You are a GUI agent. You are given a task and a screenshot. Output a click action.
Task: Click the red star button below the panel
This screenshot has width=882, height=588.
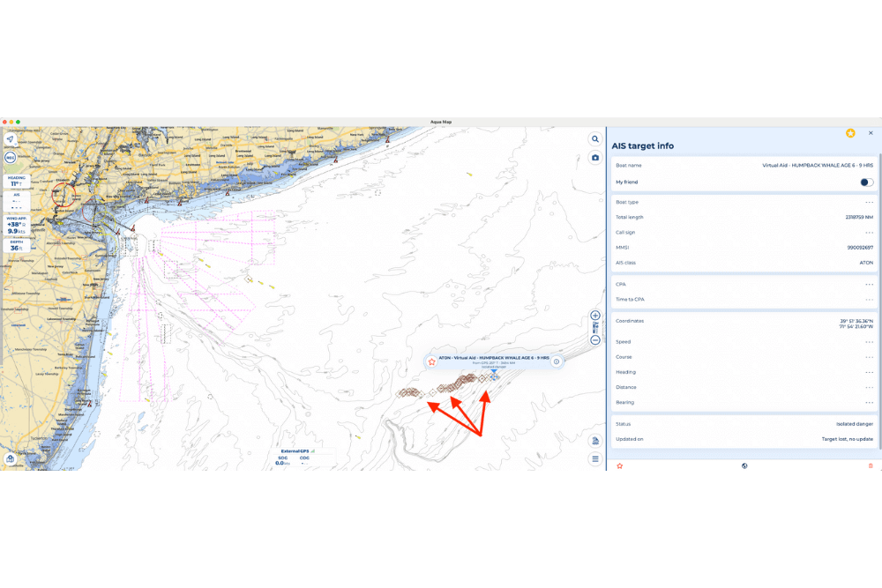[x=619, y=465]
